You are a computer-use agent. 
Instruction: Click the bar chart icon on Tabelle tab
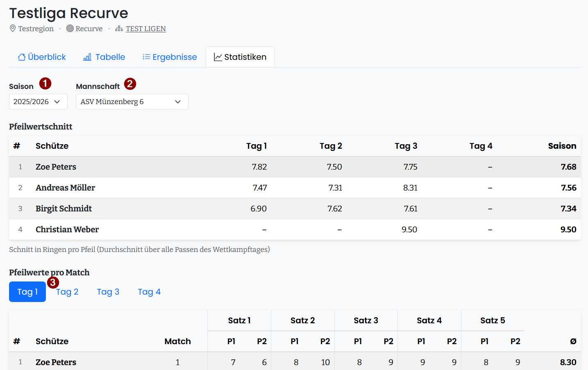pyautogui.click(x=87, y=57)
